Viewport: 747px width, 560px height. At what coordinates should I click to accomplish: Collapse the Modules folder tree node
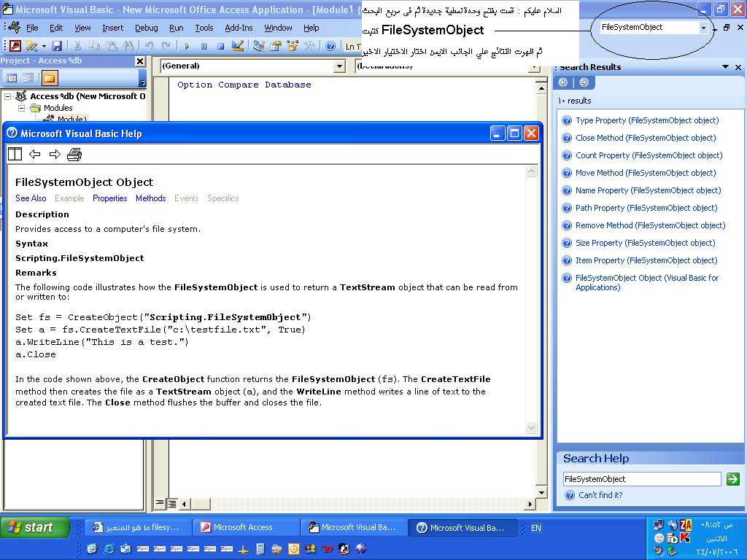coord(21,108)
